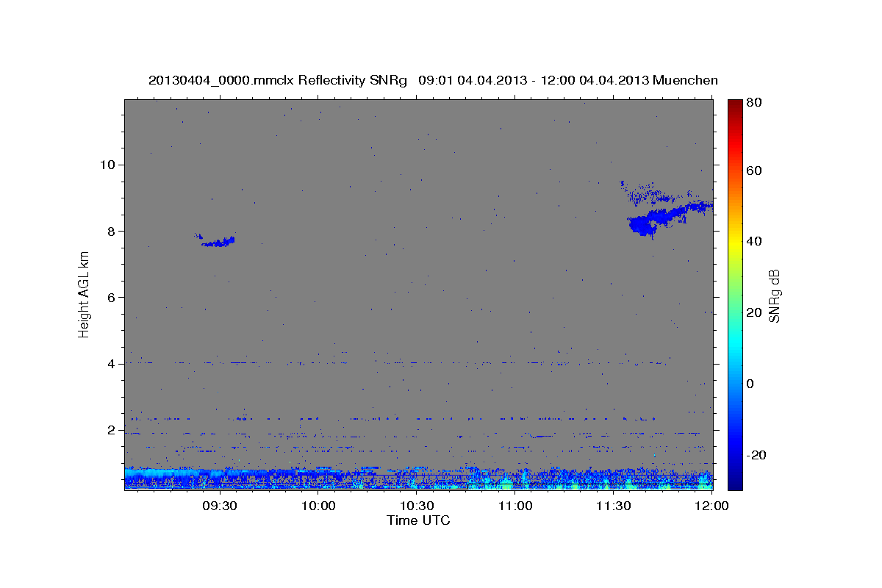This screenshot has height=588, width=882.
Task: Click the plot title text starting 20130404_0000.mmclx
Action: (433, 80)
